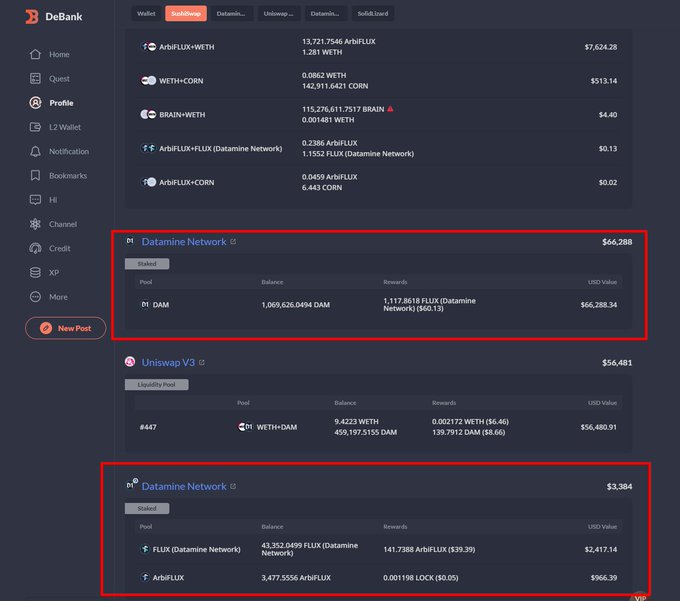This screenshot has width=680, height=601.
Task: Click the Staked tag above the DAM pool
Action: (x=147, y=264)
